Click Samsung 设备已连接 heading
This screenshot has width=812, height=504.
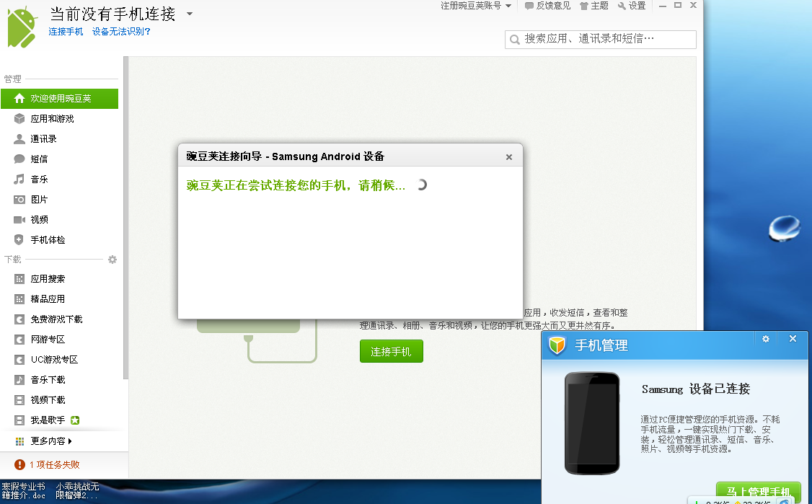(x=695, y=389)
